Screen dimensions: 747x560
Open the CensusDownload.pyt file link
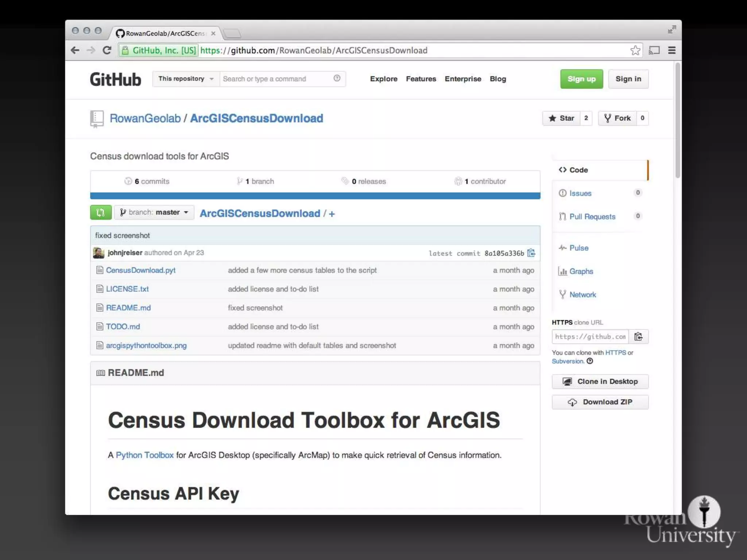coord(140,270)
